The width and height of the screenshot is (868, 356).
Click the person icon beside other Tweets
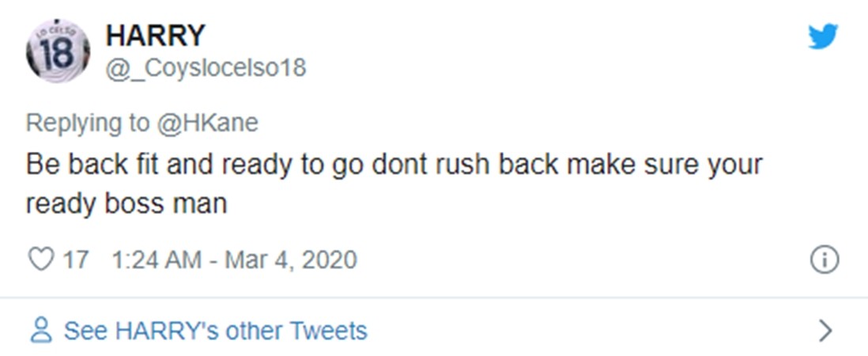tap(40, 330)
